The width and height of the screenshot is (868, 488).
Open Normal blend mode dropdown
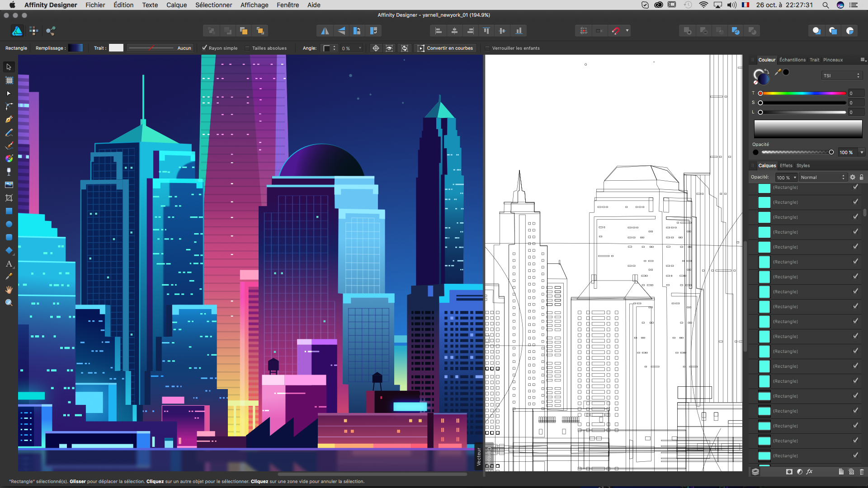coord(822,177)
